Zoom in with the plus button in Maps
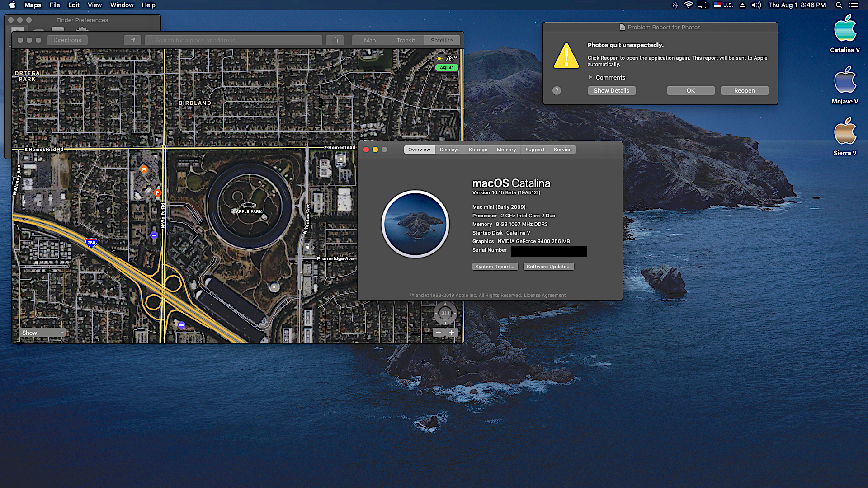Screen dimensions: 868x488 (451, 333)
